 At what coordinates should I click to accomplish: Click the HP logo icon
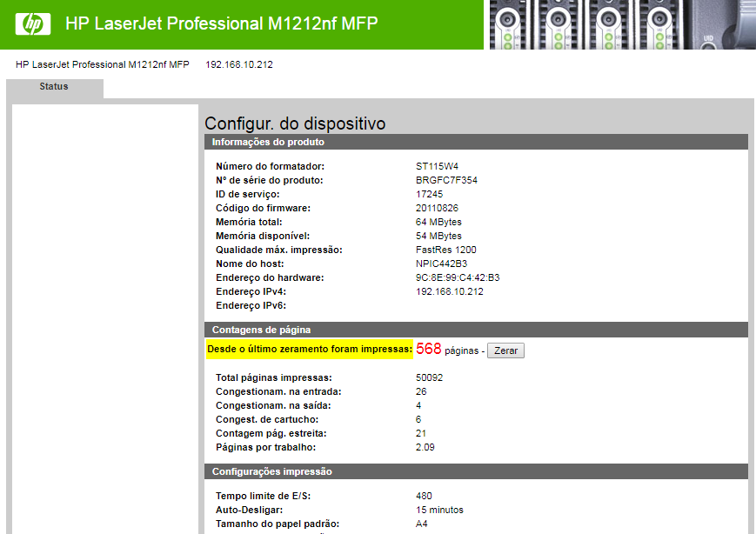click(x=33, y=23)
